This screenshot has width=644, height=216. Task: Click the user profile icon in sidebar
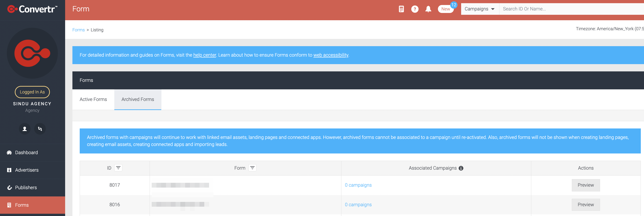(25, 129)
